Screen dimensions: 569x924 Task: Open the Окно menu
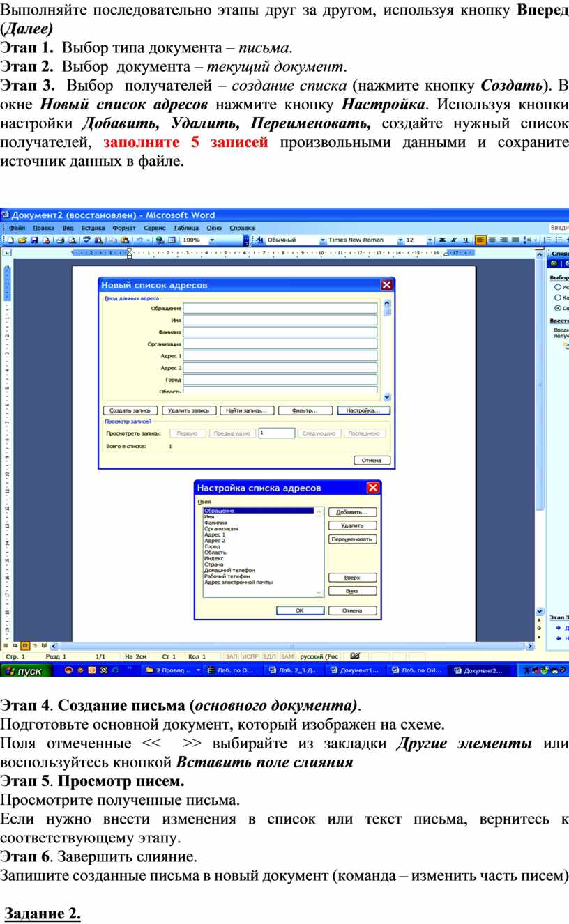tap(214, 228)
